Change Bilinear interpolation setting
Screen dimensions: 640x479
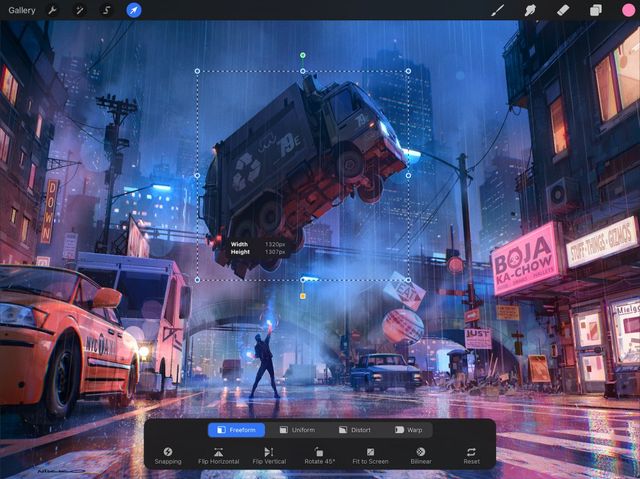(x=421, y=456)
